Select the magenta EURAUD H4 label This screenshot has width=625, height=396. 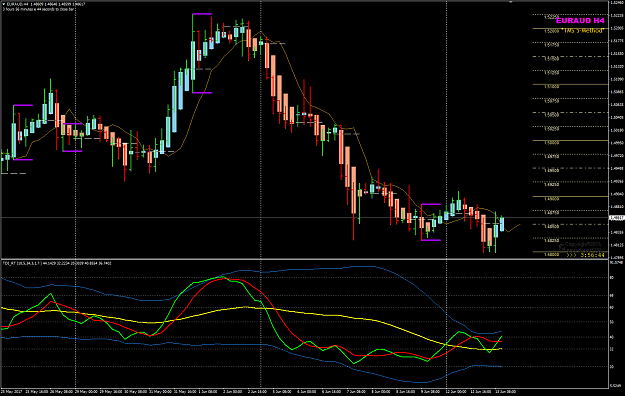580,21
